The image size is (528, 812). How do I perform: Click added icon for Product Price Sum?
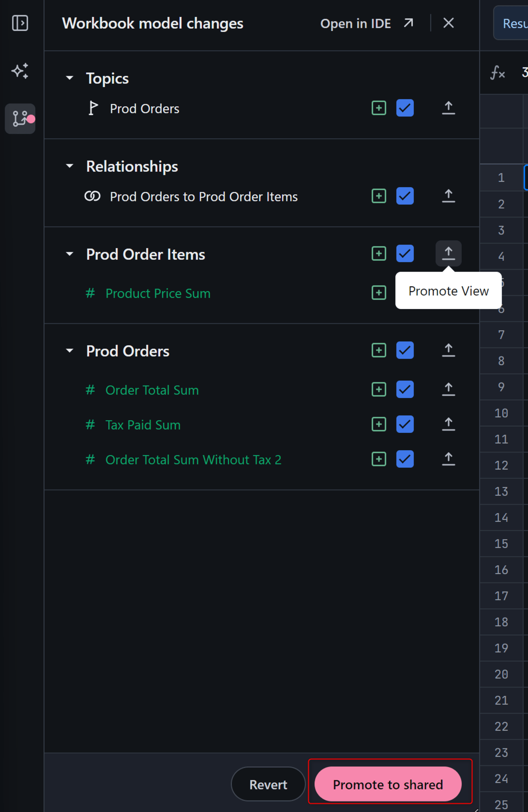tap(379, 293)
